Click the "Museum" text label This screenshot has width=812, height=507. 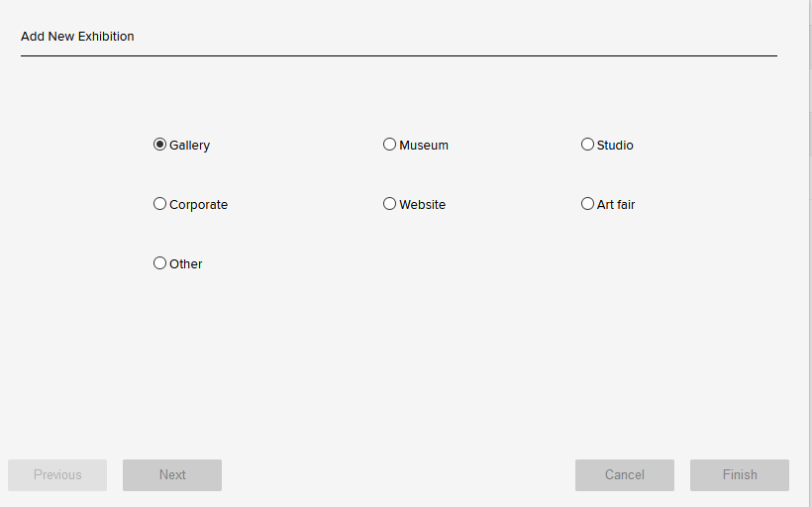[x=424, y=146]
